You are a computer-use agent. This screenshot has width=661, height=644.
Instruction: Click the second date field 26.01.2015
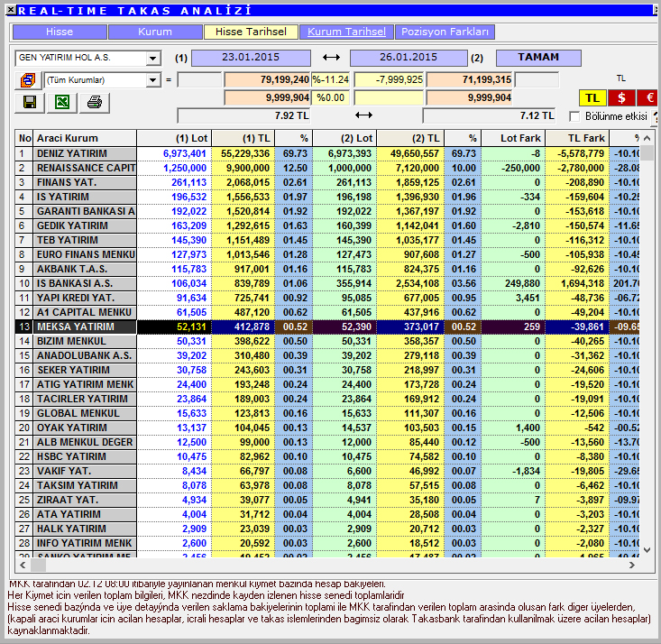coord(409,58)
